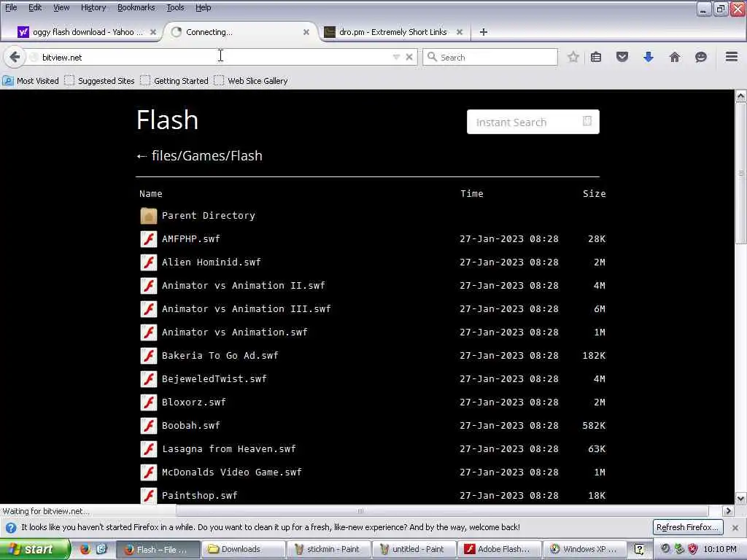Click the Parent Directory folder icon
The width and height of the screenshot is (747, 560).
click(x=149, y=216)
